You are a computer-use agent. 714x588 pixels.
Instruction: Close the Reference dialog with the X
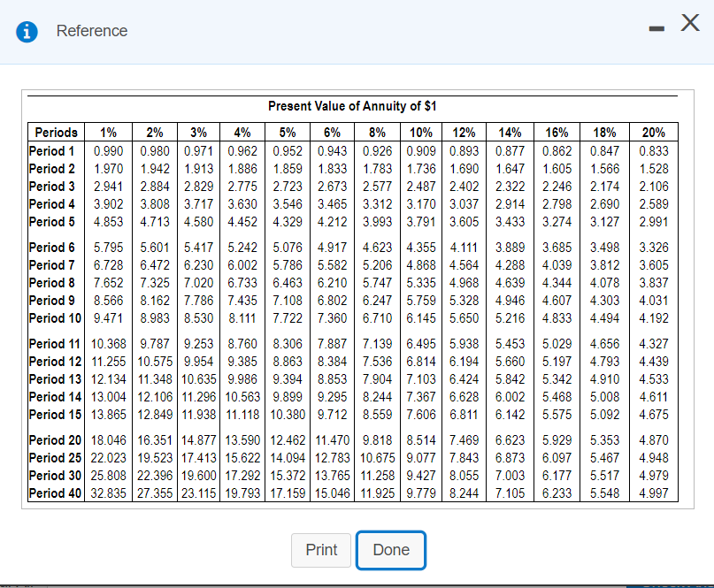(x=689, y=24)
